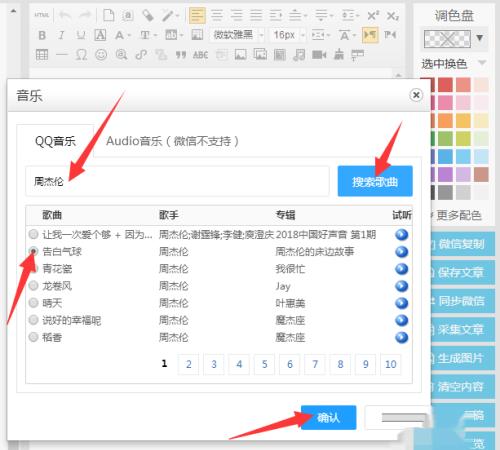Click the hyperlink chain icon
Viewport: 500px width, 450px height.
[x=141, y=54]
